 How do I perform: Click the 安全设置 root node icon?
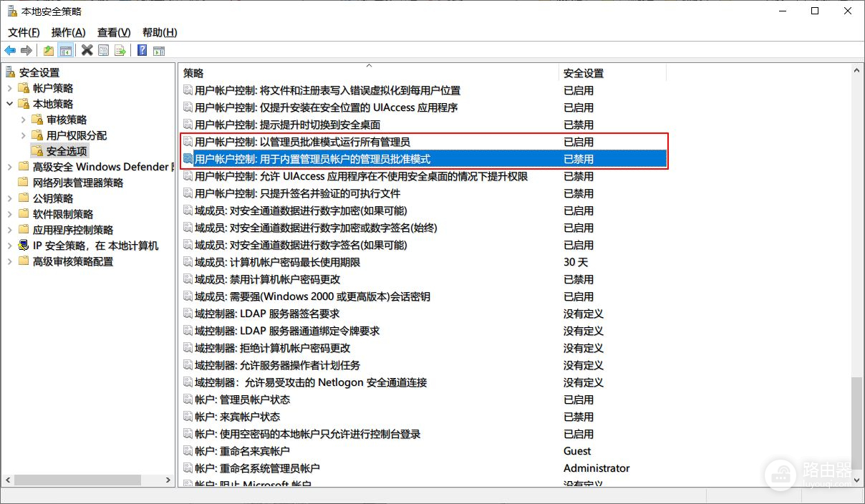point(11,72)
